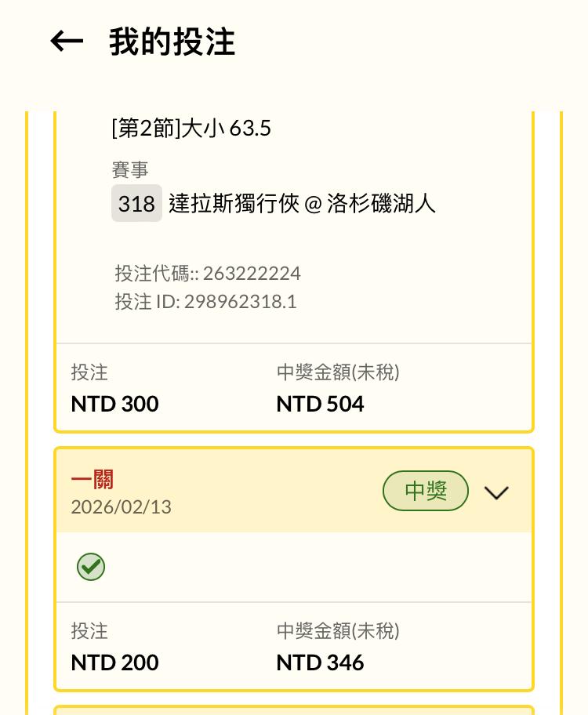Tap the NTD 200 stake amount

pos(114,662)
